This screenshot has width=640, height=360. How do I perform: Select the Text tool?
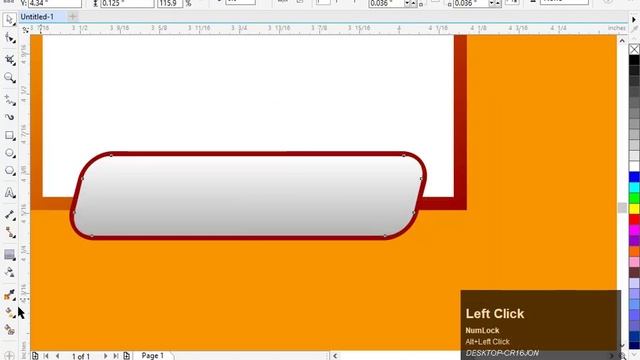[9, 192]
